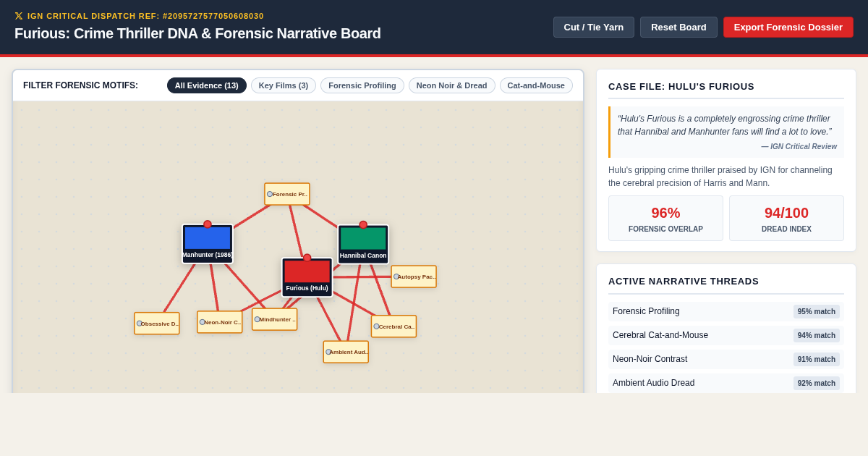Click the 92% match badge

pos(817,383)
